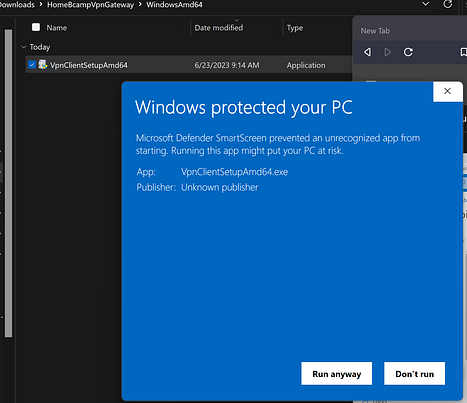
Task: Click the VpnClientSetupAmd64.exe app name in dialog
Action: [x=234, y=172]
